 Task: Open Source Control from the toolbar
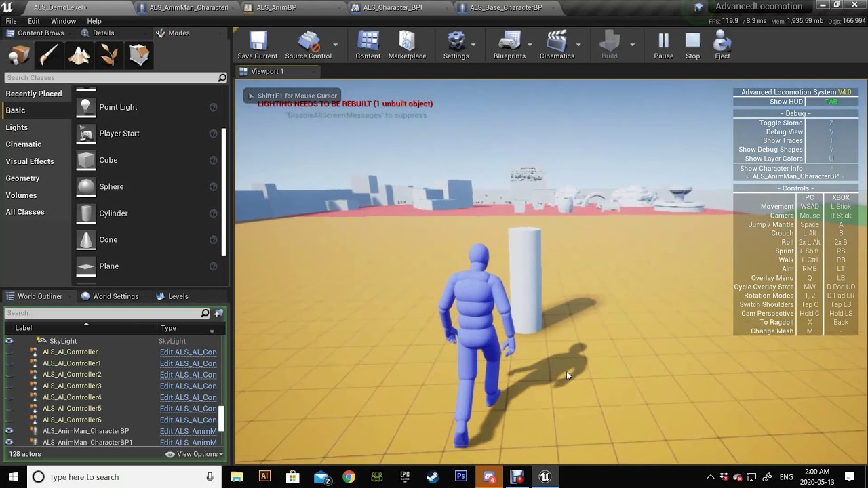point(308,46)
